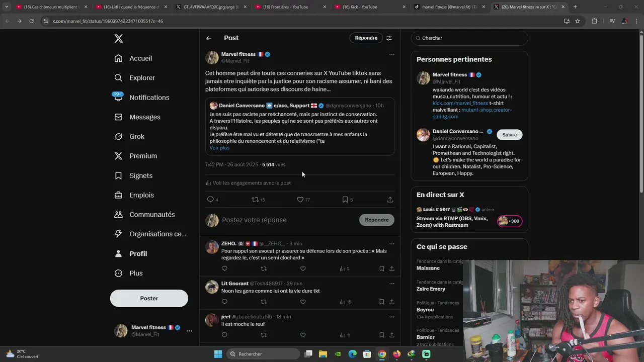Bookmark jeef's comment
The image size is (644, 362).
382,335
